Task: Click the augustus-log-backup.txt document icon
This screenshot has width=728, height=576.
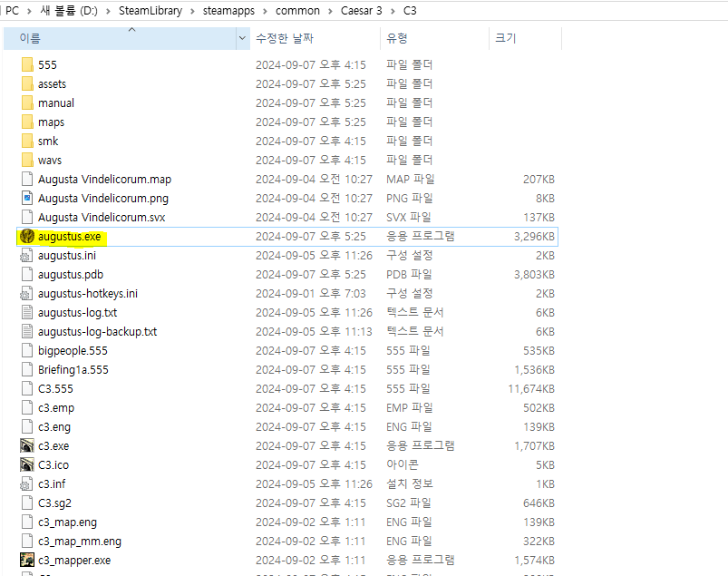Action: 27,331
